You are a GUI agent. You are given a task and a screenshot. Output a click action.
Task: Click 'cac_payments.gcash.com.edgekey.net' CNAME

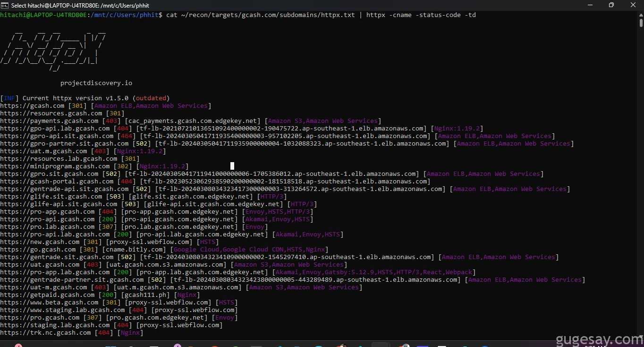pyautogui.click(x=193, y=121)
